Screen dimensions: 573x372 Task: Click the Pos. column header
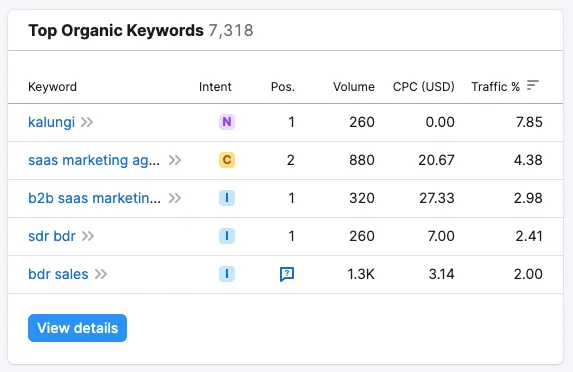pos(282,87)
